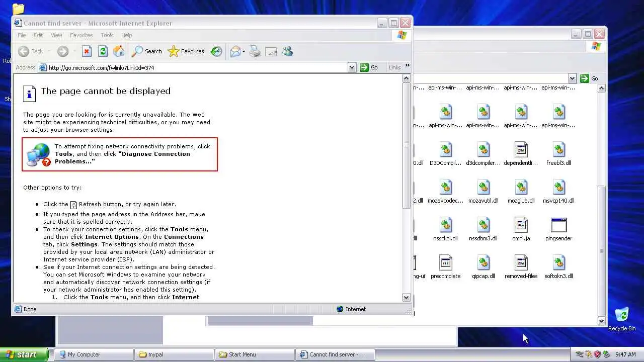Click the green Refresh icon in toolbar
Viewport: 644px width, 362px height.
coord(103,51)
